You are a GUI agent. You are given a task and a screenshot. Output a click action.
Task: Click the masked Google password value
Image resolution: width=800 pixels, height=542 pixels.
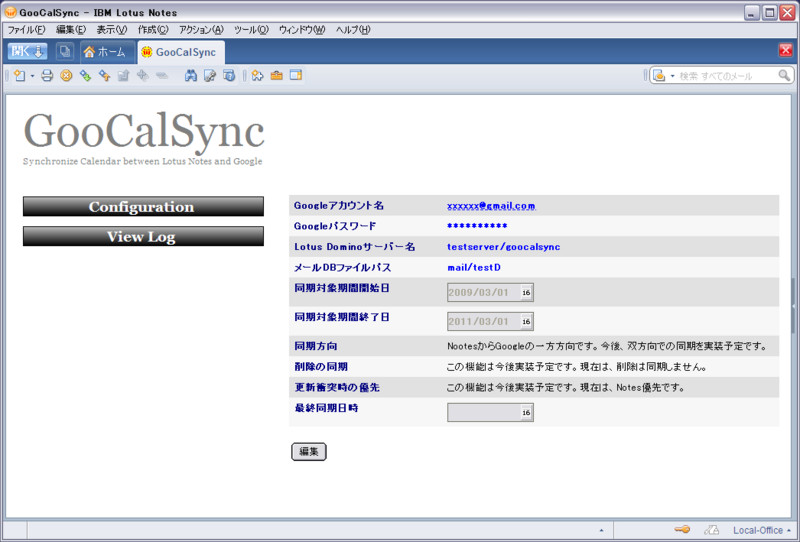click(x=477, y=226)
